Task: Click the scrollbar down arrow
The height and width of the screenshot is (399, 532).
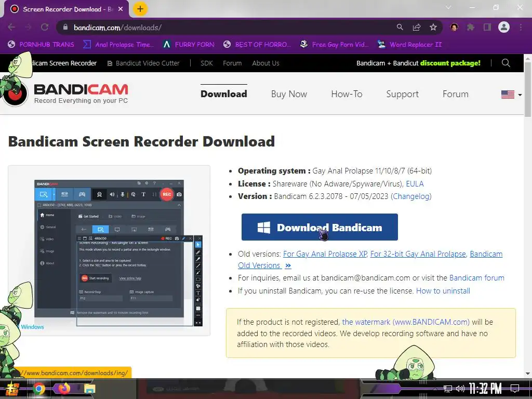Action: [x=528, y=374]
